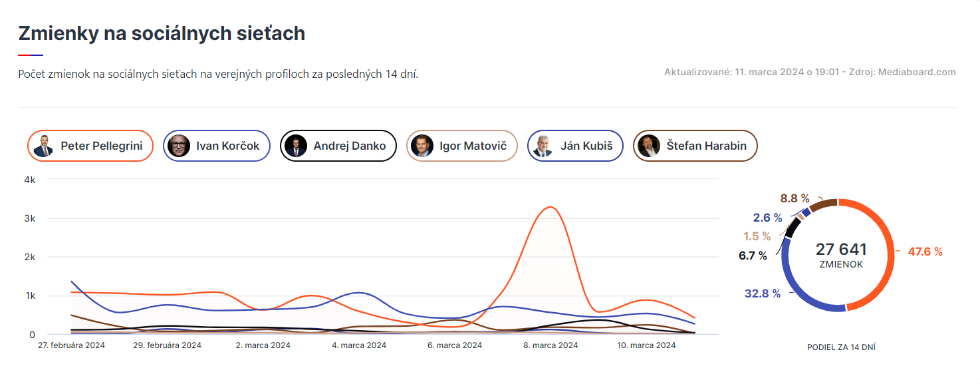Click the 27 641 zmienok donut center
The height and width of the screenshot is (384, 980).
[841, 256]
